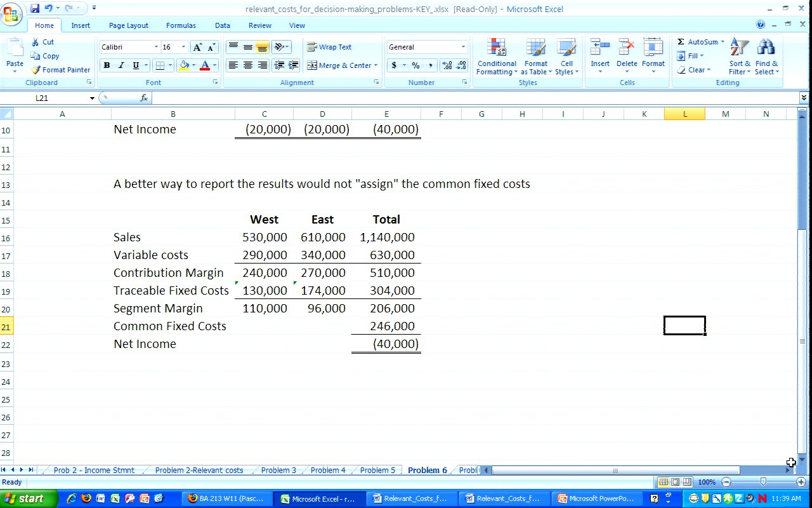This screenshot has height=508, width=812.
Task: Switch to the Formulas ribbon tab
Action: pos(181,25)
